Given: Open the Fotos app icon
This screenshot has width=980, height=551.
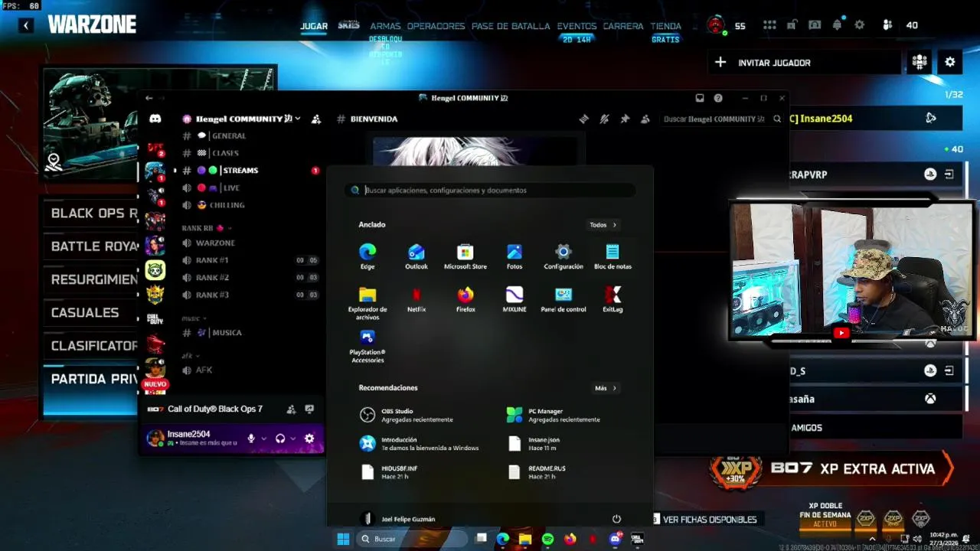Looking at the screenshot, I should (x=514, y=256).
